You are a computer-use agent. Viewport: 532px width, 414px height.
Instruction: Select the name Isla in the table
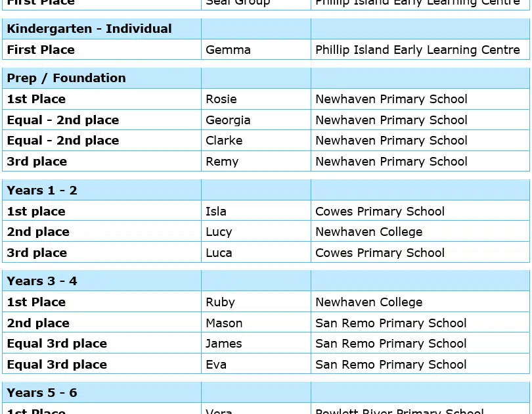coord(216,212)
